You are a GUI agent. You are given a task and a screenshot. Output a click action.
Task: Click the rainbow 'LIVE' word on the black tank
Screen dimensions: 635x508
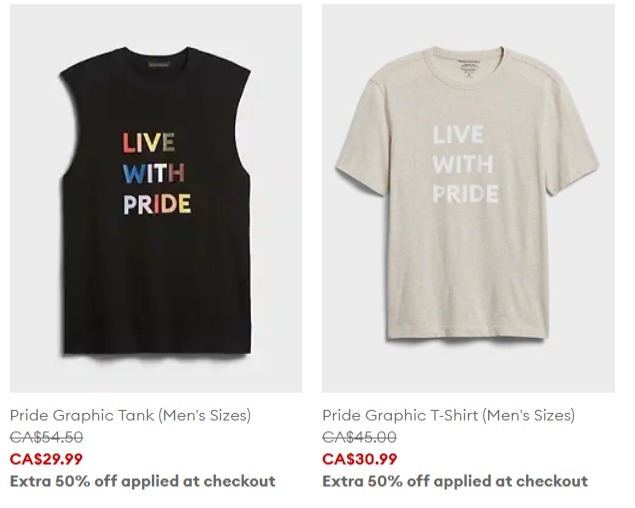click(149, 142)
